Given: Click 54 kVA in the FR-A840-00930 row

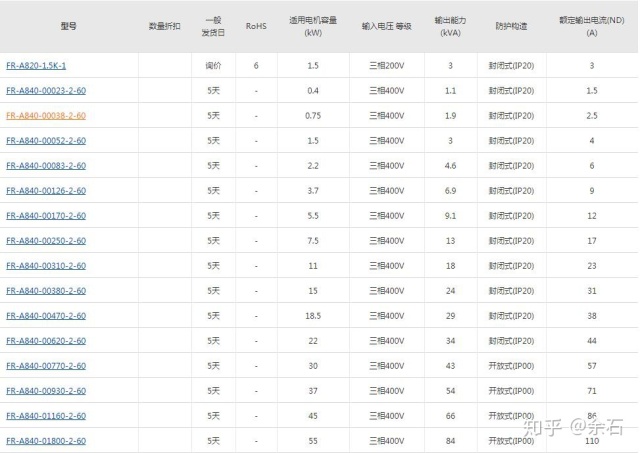Looking at the screenshot, I should click(x=450, y=391).
